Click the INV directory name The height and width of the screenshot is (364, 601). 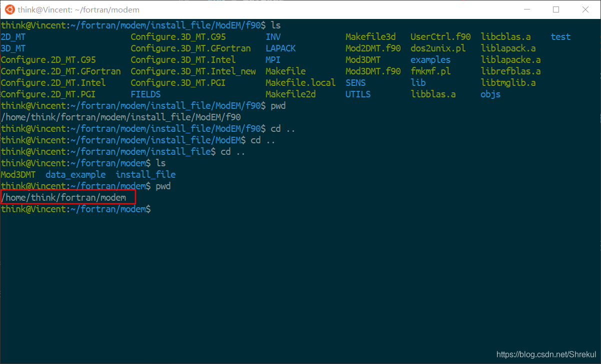pos(273,36)
